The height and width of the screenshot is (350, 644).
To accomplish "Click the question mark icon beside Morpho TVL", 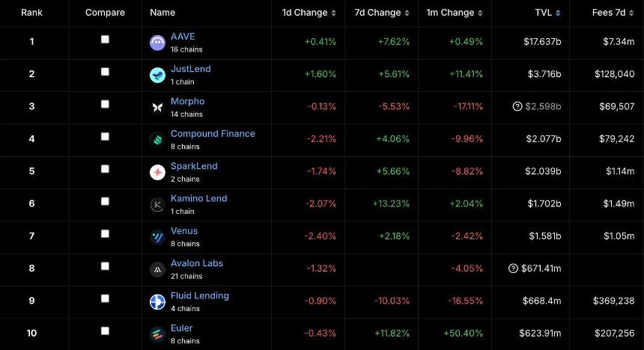I will pyautogui.click(x=517, y=106).
